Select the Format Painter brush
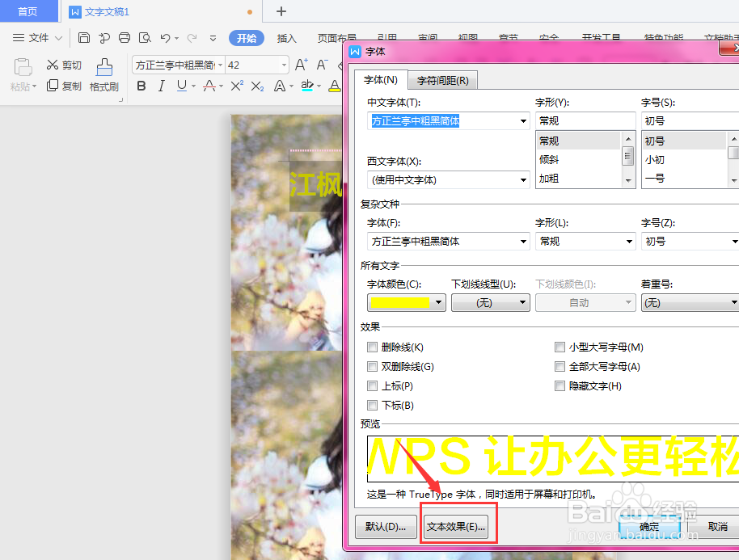The width and height of the screenshot is (739, 560). (x=104, y=67)
